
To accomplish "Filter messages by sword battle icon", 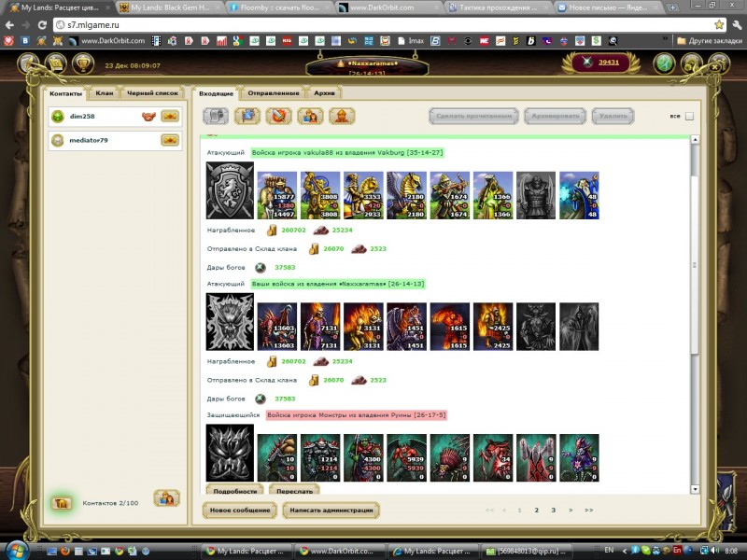I will click(278, 116).
